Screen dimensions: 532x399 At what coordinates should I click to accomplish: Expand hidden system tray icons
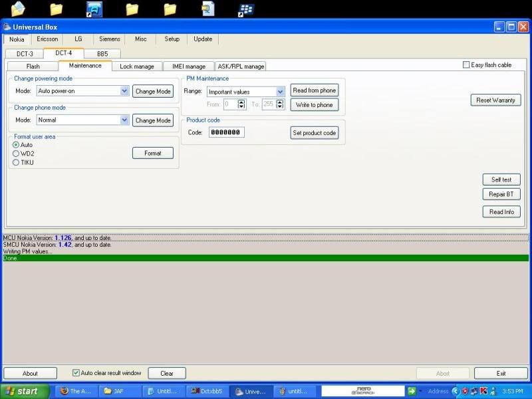455,391
